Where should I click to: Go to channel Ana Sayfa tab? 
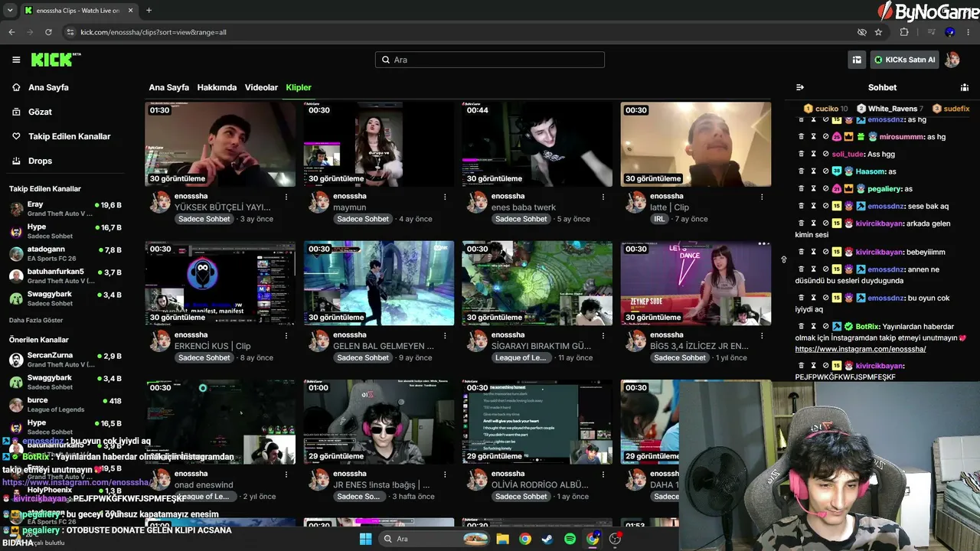pyautogui.click(x=168, y=87)
